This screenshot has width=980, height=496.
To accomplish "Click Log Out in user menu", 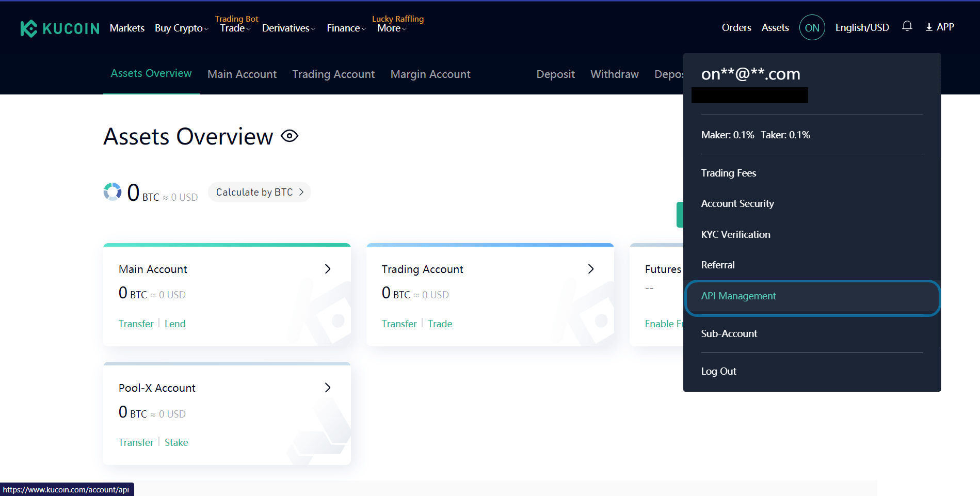I will tap(718, 372).
